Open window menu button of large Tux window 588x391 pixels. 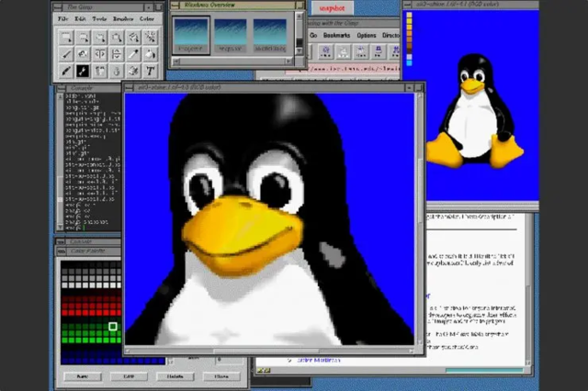[129, 87]
